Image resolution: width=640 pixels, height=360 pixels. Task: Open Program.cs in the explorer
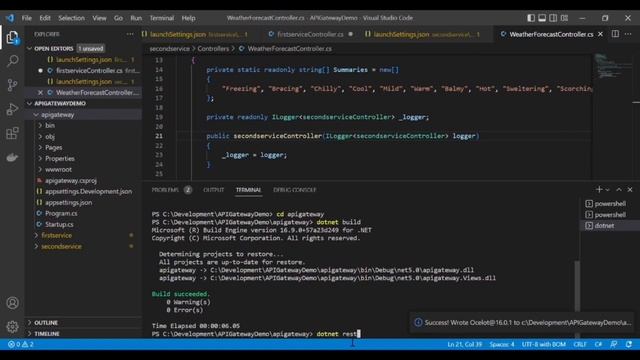click(x=61, y=213)
